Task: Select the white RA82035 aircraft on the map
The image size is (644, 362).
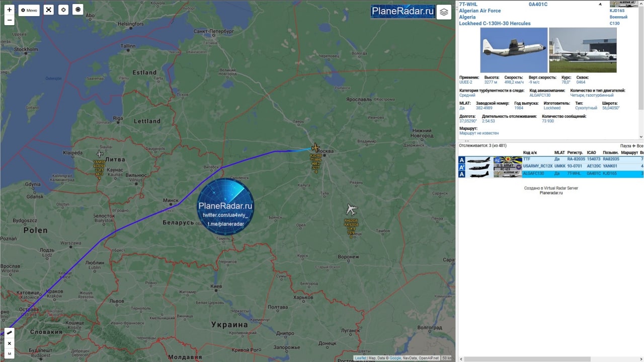Action: 351,209
